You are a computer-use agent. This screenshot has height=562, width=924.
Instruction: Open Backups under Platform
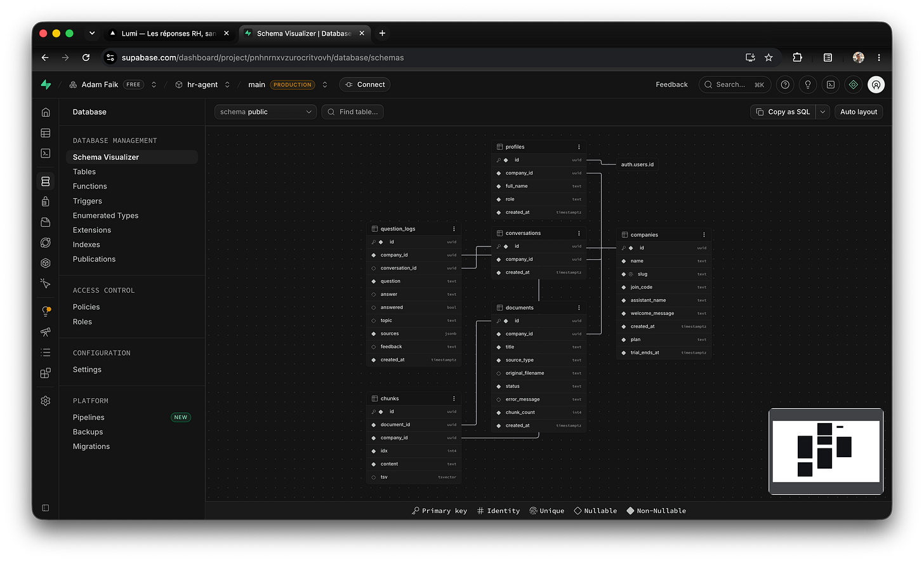[88, 432]
